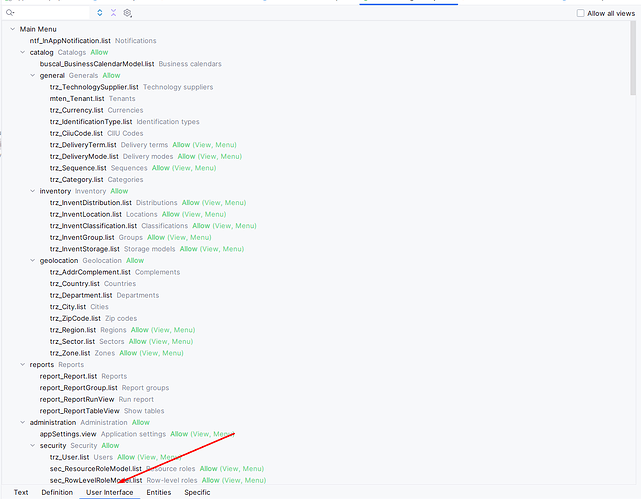Collapse the Main Menu node
This screenshot has height=499, width=641.
[x=13, y=29]
